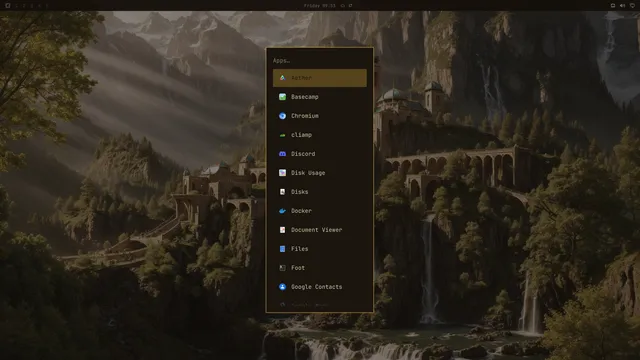The image size is (640, 360).
Task: Select the cliamp entry label
Action: click(301, 135)
